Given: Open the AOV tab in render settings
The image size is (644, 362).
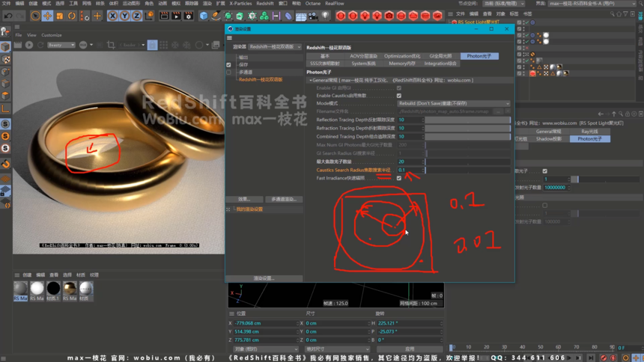Looking at the screenshot, I should tap(363, 56).
